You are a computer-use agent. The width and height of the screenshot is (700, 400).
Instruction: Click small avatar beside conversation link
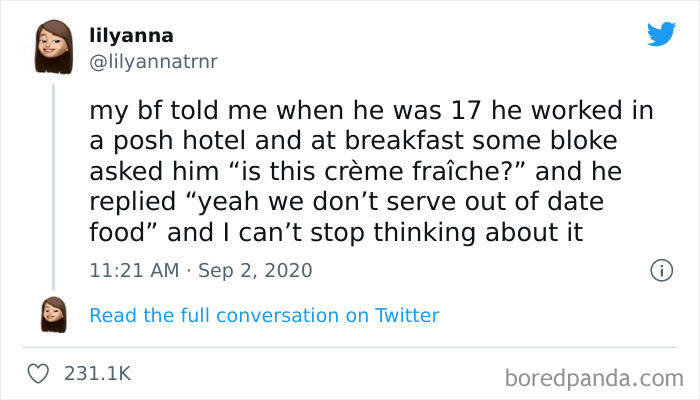click(54, 315)
